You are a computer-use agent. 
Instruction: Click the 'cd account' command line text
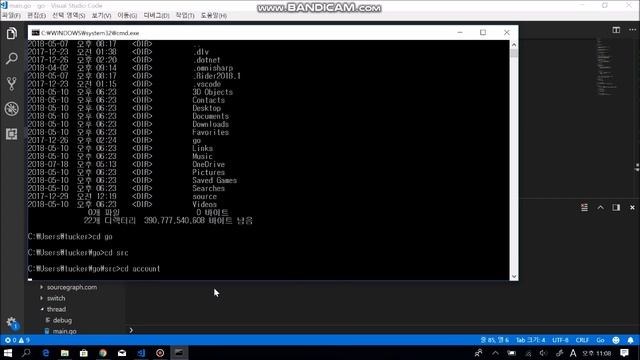click(x=140, y=269)
